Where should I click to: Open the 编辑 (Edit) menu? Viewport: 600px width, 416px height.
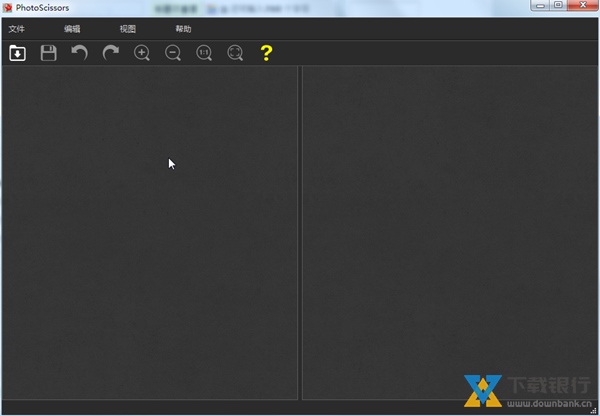[x=72, y=29]
